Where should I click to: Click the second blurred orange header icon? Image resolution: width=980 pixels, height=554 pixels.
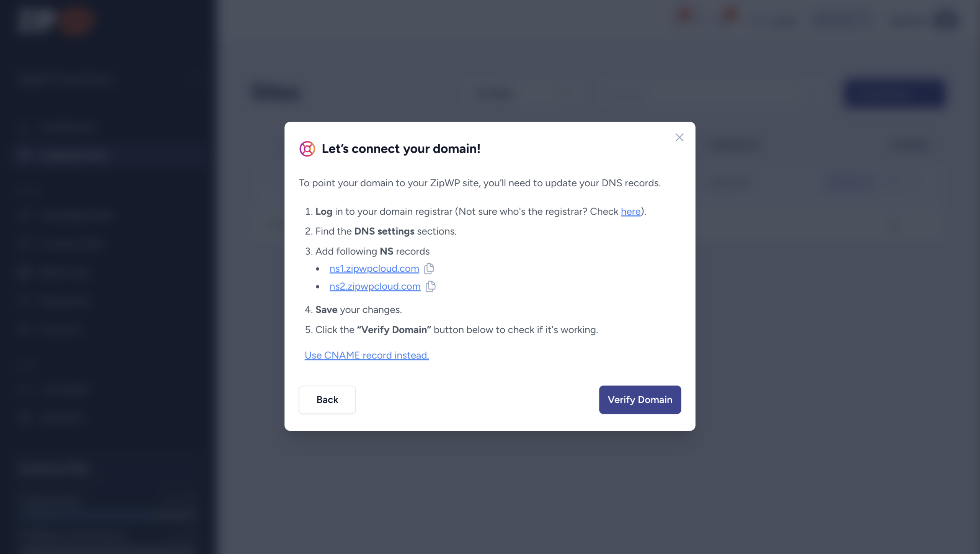(x=730, y=15)
